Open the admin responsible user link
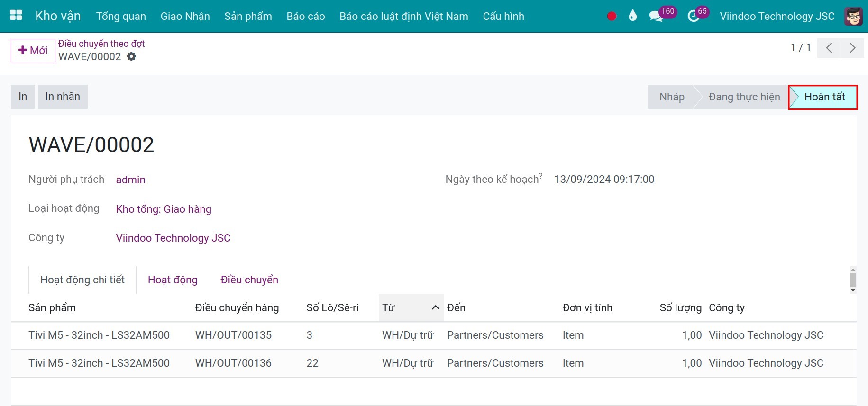Image resolution: width=868 pixels, height=406 pixels. click(x=131, y=180)
